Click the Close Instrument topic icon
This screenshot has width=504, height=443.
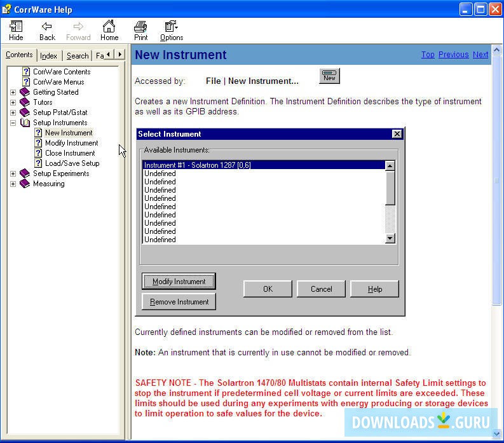click(x=38, y=153)
